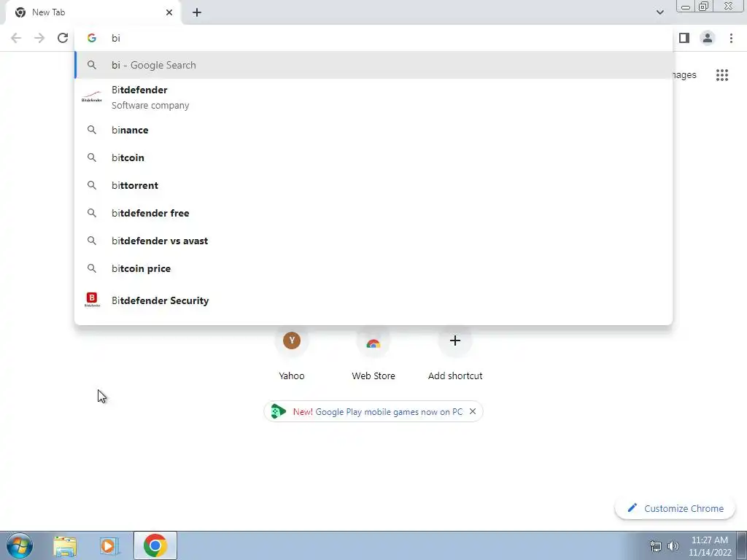The height and width of the screenshot is (560, 747).
Task: Select the 'bi - Google Search' suggestion
Action: pyautogui.click(x=373, y=65)
